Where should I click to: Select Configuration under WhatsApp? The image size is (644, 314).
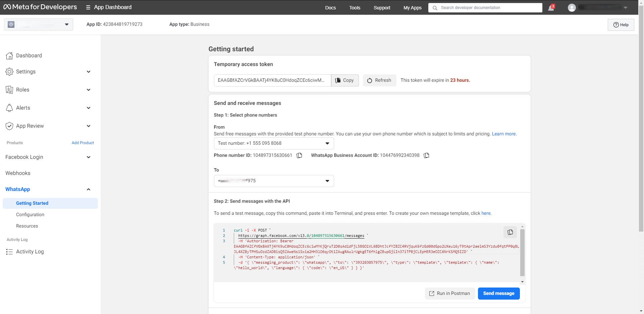30,214
